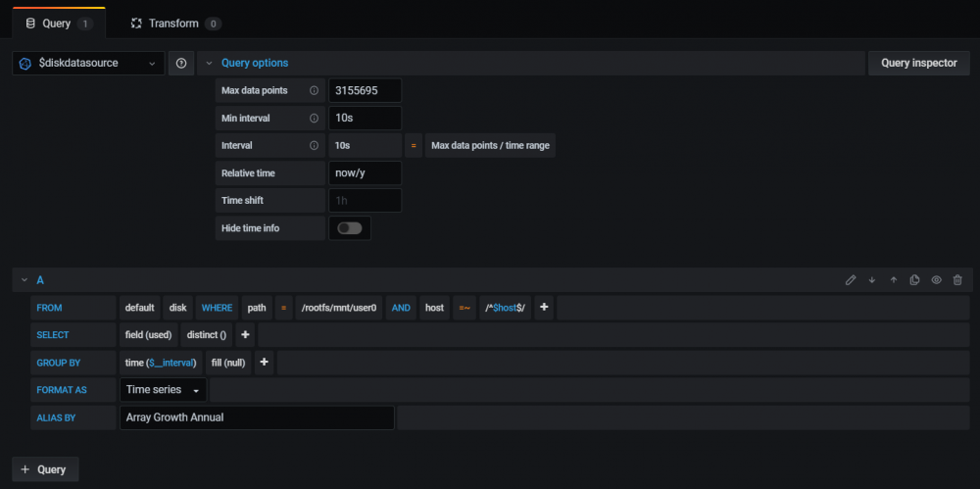Add a WHERE condition with plus button
The width and height of the screenshot is (980, 489).
pos(544,308)
